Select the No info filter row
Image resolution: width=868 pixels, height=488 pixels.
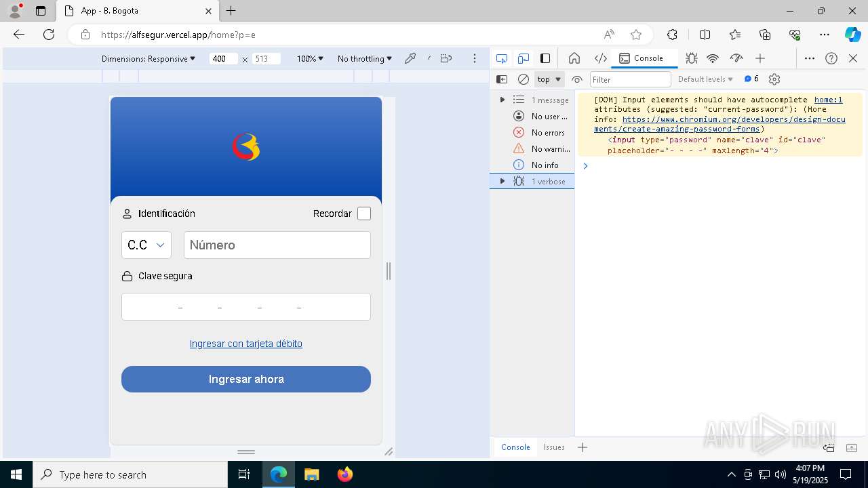(x=532, y=165)
